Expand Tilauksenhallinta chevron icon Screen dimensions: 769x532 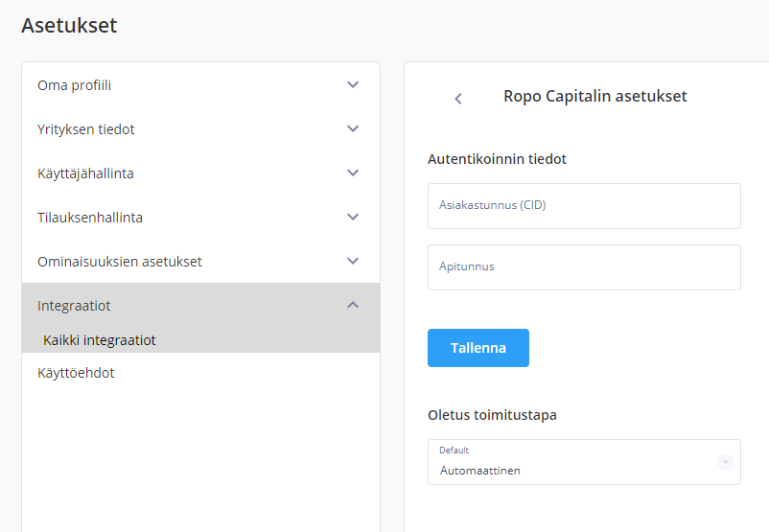click(353, 218)
